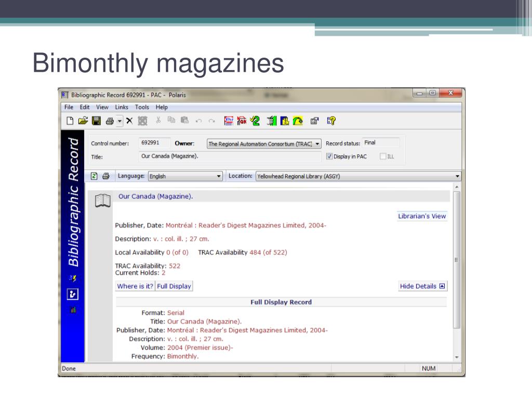The height and width of the screenshot is (399, 532).
Task: Open record properties icon
Action: (314, 121)
